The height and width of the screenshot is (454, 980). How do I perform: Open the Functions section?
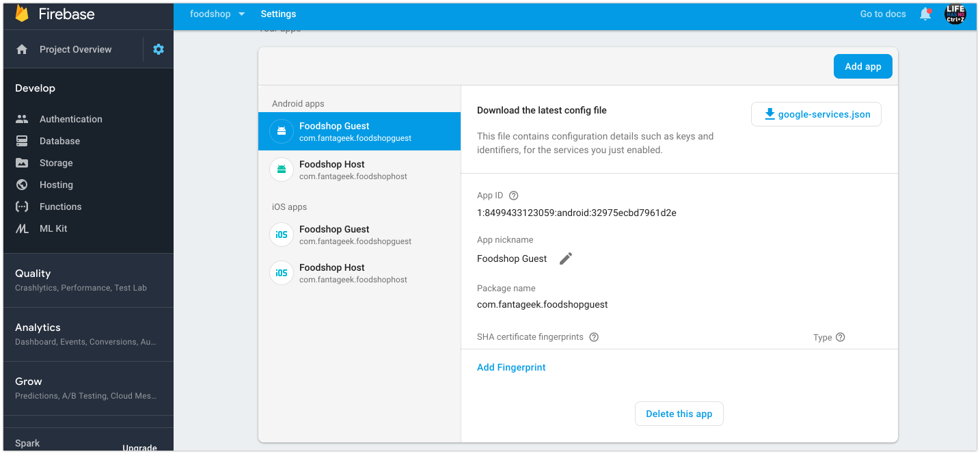pyautogui.click(x=23, y=206)
